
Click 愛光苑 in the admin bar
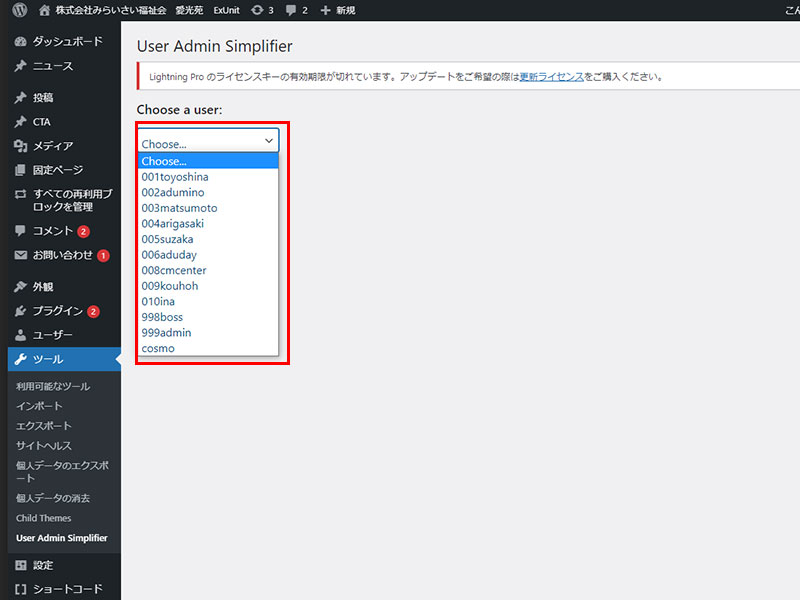(x=187, y=10)
